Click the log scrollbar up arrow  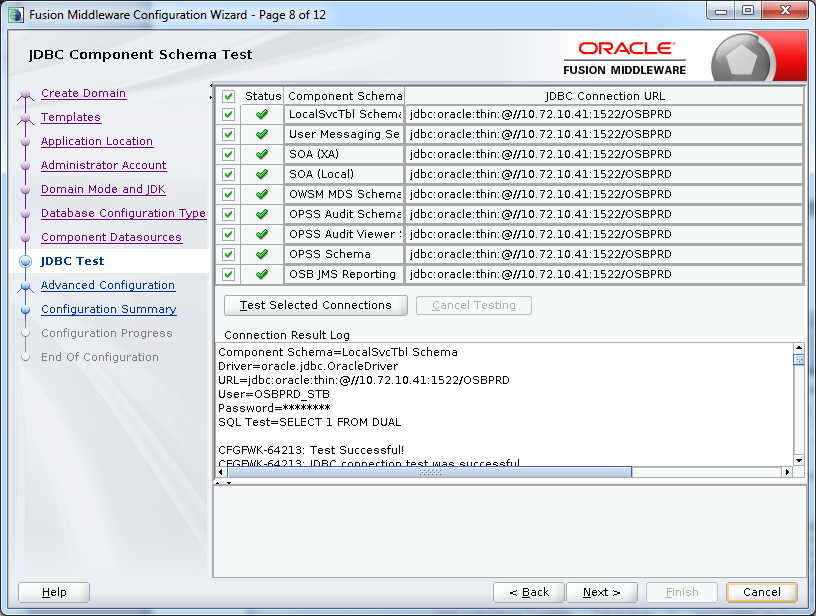point(799,348)
